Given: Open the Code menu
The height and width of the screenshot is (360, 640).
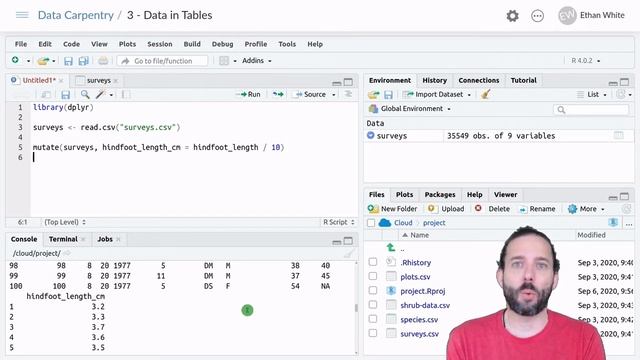Looking at the screenshot, I should (71, 44).
